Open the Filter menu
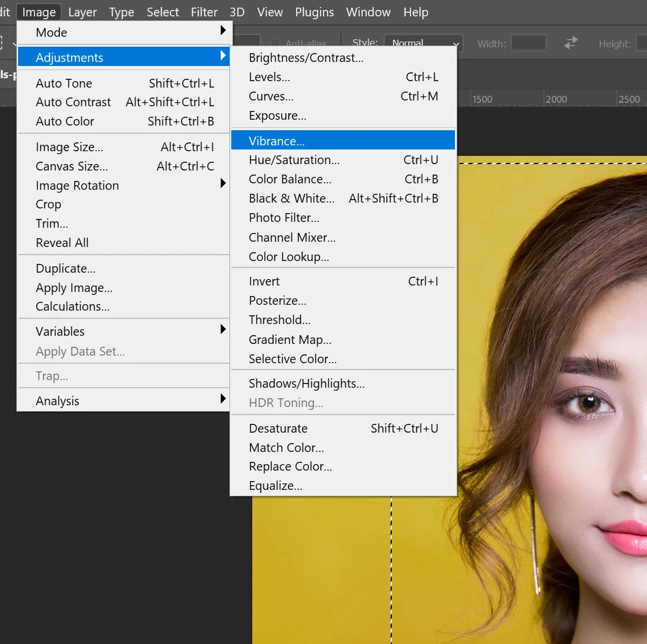 [x=204, y=12]
